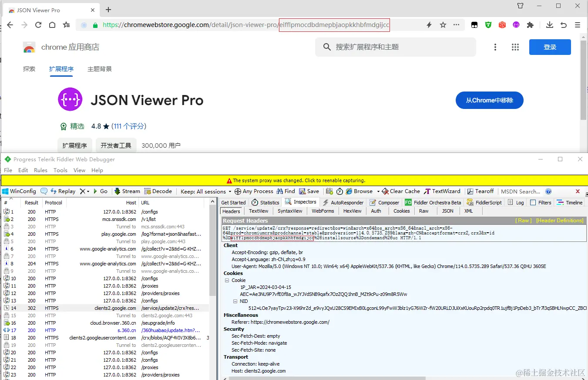The width and height of the screenshot is (588, 380).
Task: Switch to the Statistics tab
Action: pos(265,203)
